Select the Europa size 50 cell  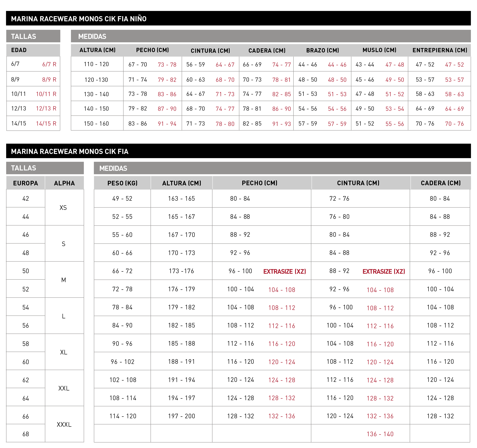click(26, 271)
